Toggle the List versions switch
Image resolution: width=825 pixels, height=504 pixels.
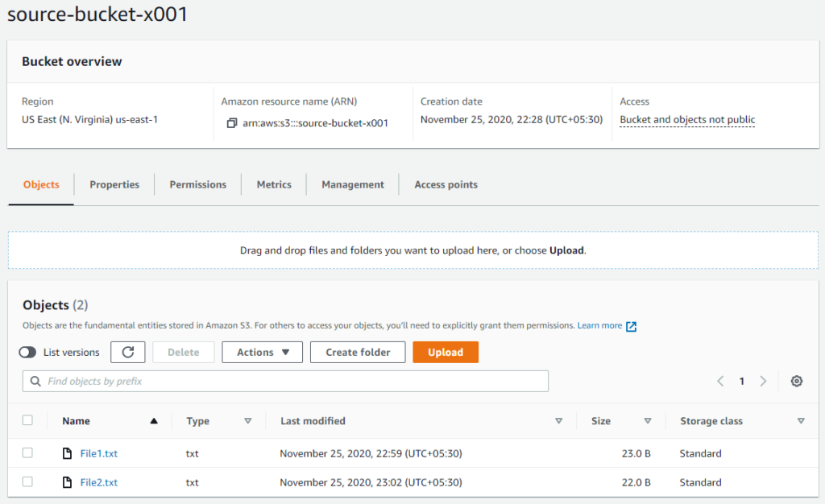[x=27, y=352]
